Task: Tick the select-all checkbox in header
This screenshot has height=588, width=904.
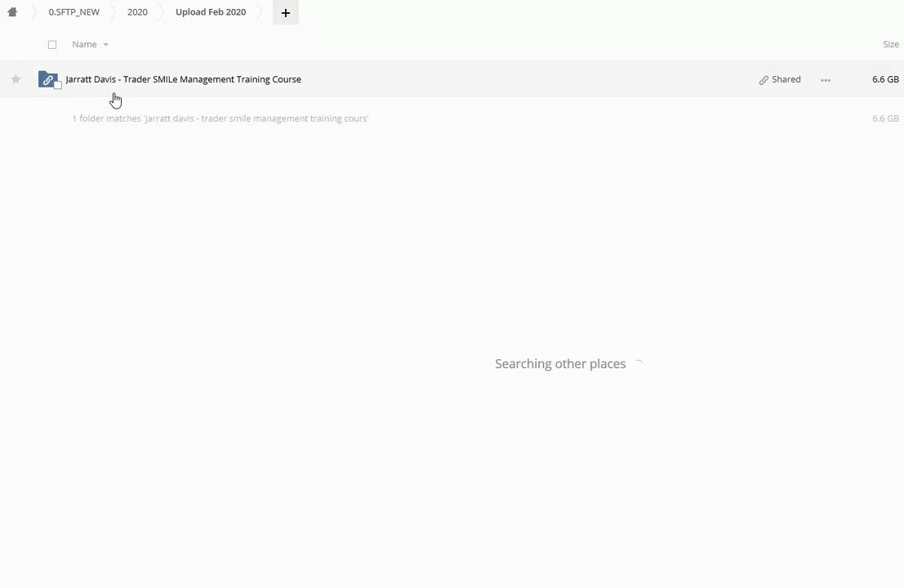Action: pyautogui.click(x=52, y=44)
